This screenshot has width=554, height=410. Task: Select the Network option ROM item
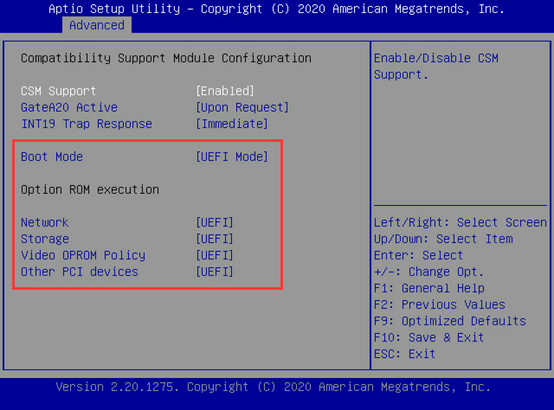click(45, 223)
